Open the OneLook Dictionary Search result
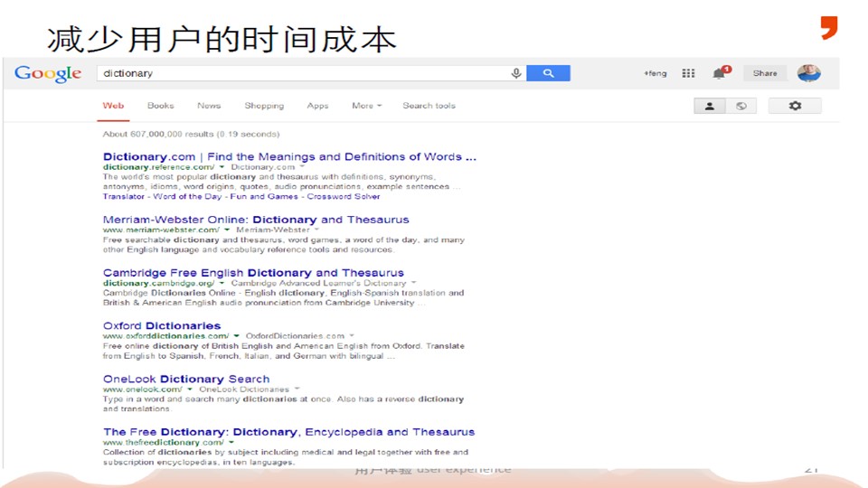Screen dimensions: 868x488 tap(186, 379)
